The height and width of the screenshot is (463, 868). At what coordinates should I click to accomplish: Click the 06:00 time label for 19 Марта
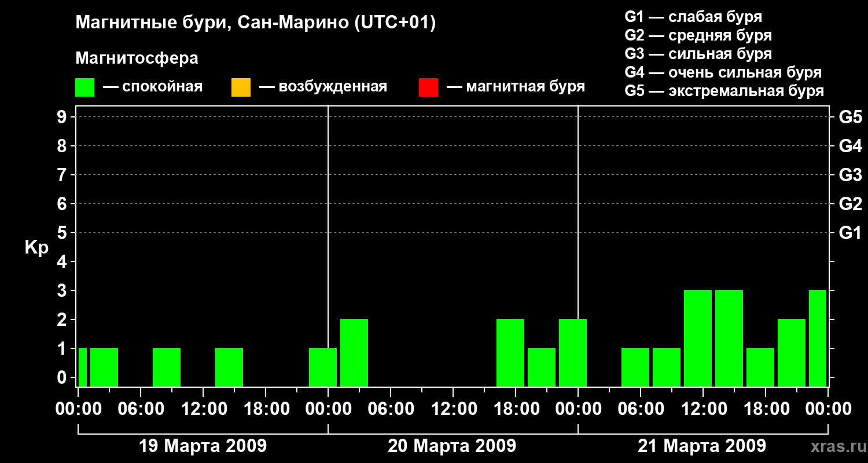(141, 409)
